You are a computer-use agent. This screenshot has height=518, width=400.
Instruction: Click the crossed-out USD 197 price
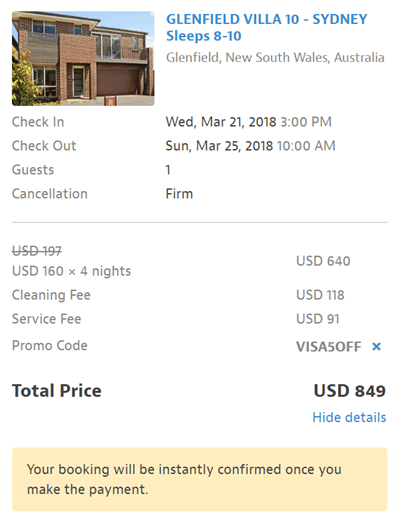(x=37, y=251)
